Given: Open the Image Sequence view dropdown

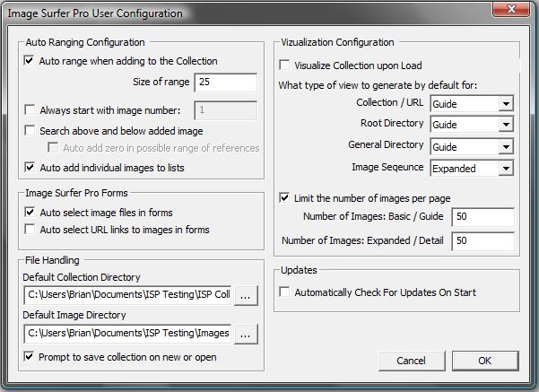Looking at the screenshot, I should tap(506, 168).
